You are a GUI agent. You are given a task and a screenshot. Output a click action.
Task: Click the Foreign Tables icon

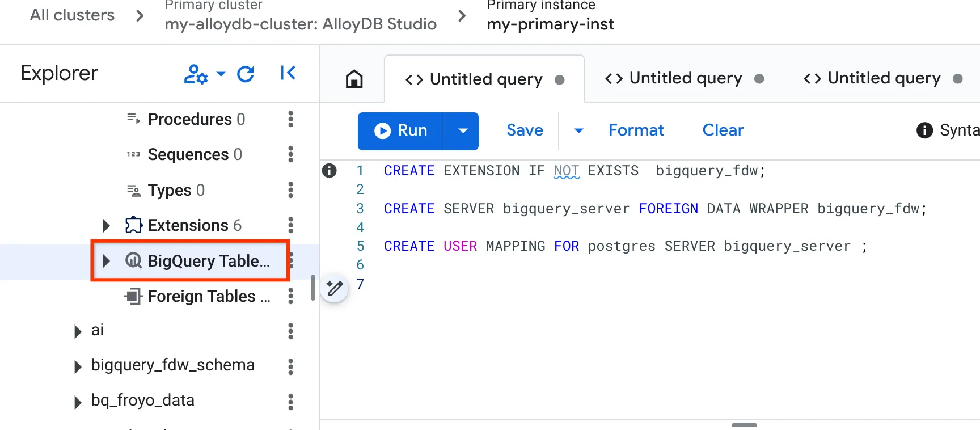click(133, 296)
